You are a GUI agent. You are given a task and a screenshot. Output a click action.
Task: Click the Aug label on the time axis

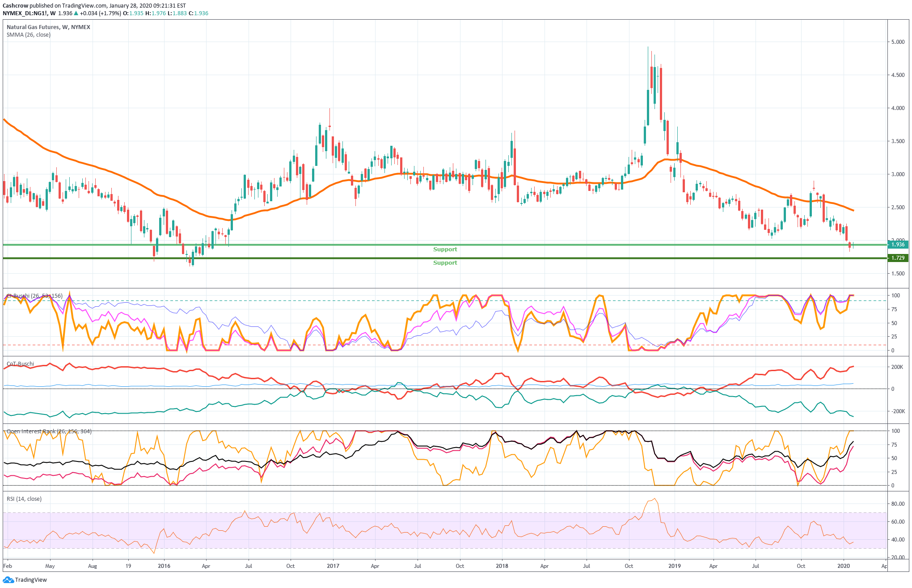coord(93,566)
